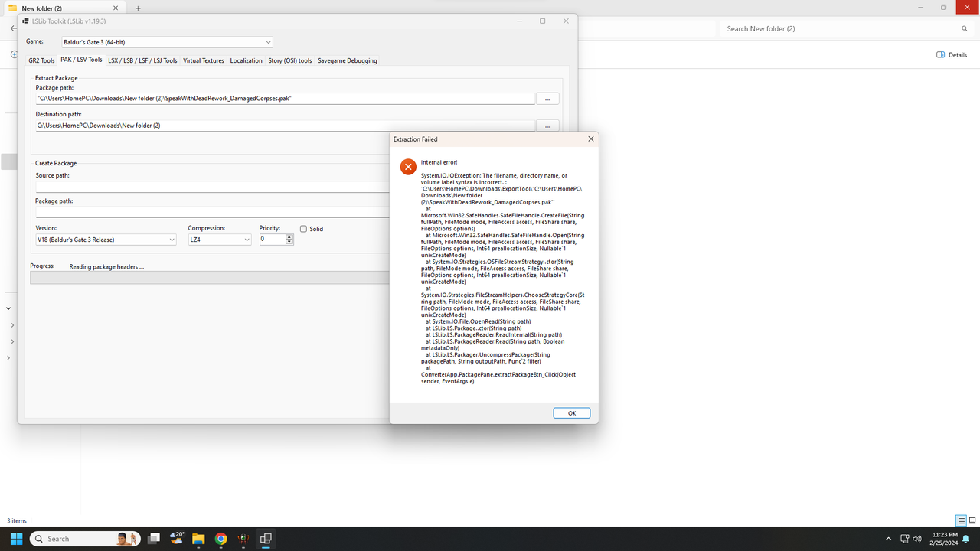The height and width of the screenshot is (551, 980).
Task: Open the Localization tab
Action: pos(246,60)
